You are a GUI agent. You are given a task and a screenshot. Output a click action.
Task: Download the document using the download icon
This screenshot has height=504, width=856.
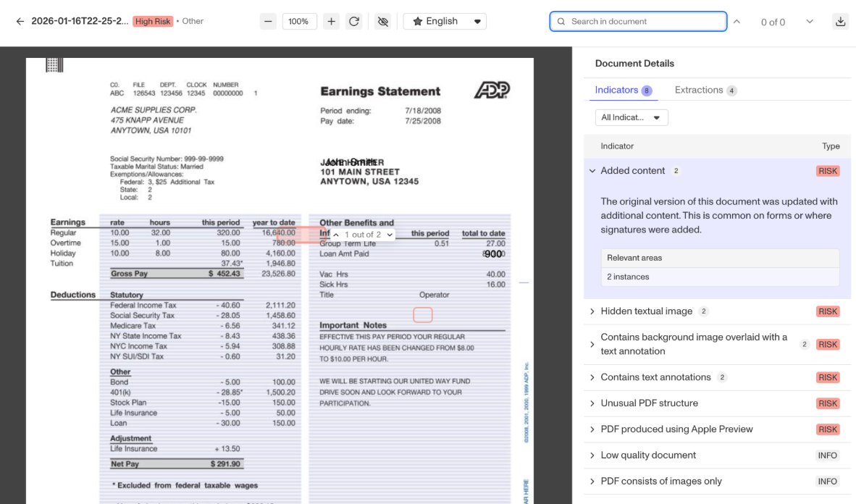coord(840,21)
